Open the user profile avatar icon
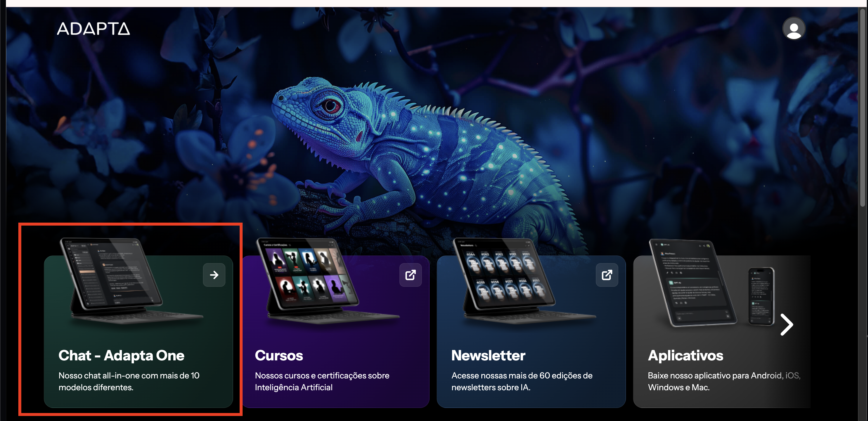Image resolution: width=868 pixels, height=421 pixels. click(793, 29)
